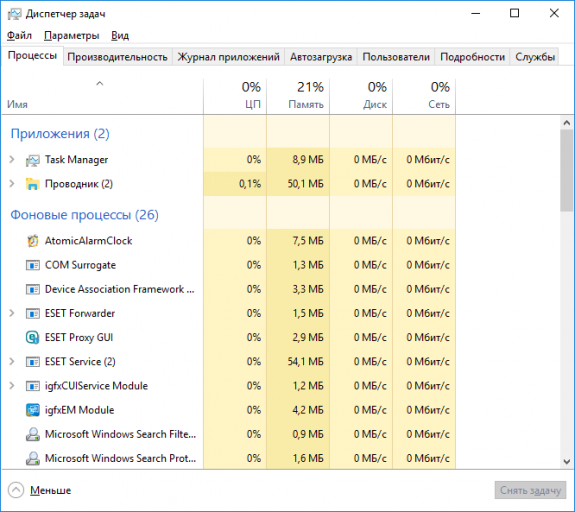Select the AtomicAlarmClock process icon

[33, 241]
